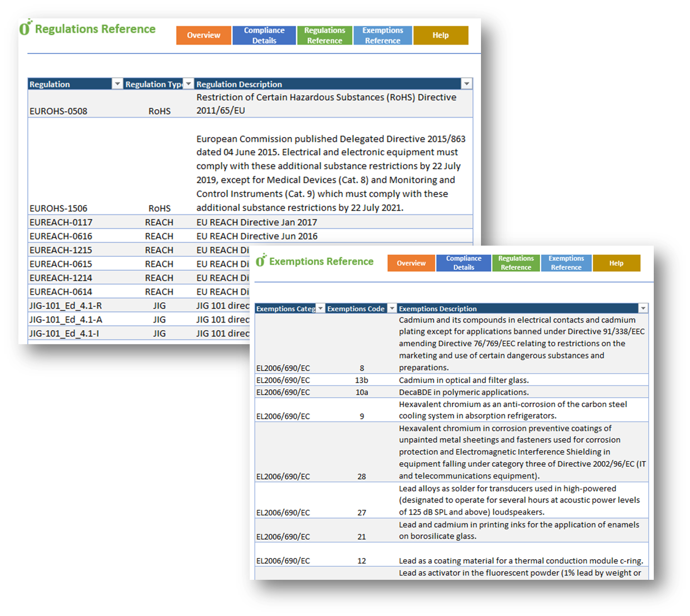
Task: Click the Regulations Reference logo icon
Action: pyautogui.click(x=25, y=28)
